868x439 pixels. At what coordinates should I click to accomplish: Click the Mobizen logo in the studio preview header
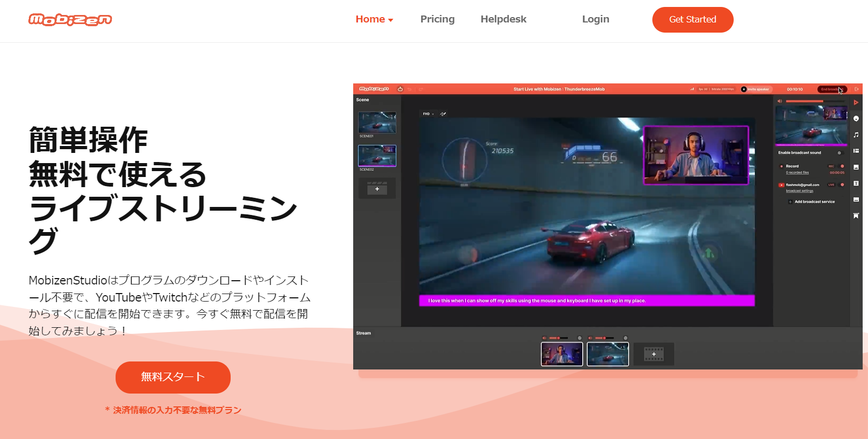374,89
